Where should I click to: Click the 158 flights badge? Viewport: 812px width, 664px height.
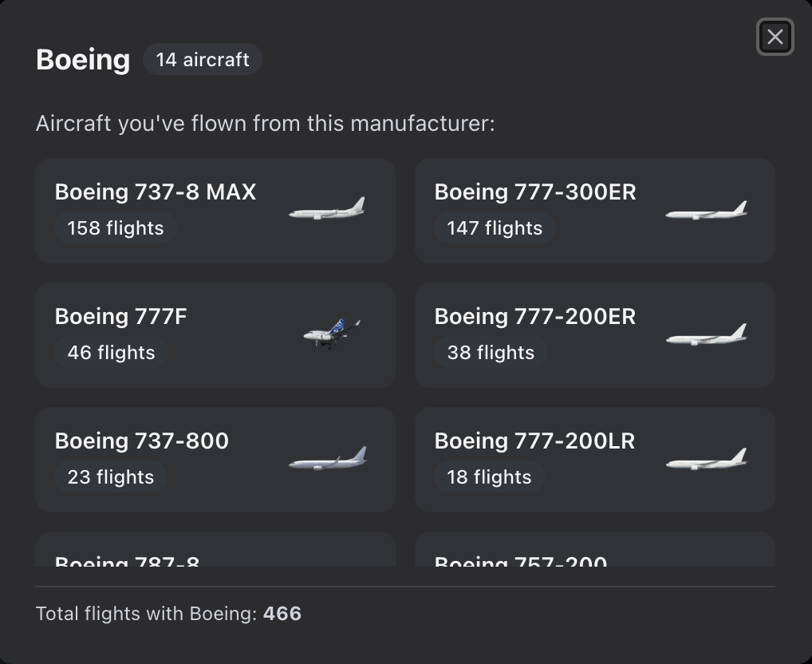click(116, 228)
